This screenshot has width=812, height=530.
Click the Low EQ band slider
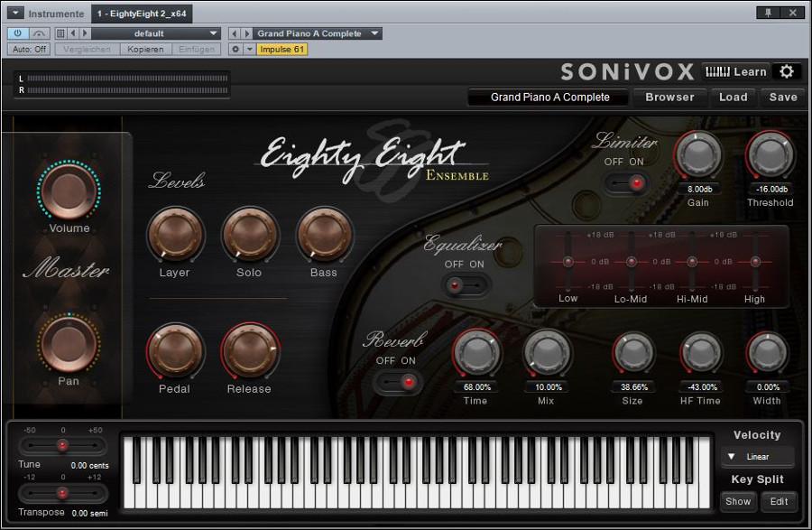point(568,262)
